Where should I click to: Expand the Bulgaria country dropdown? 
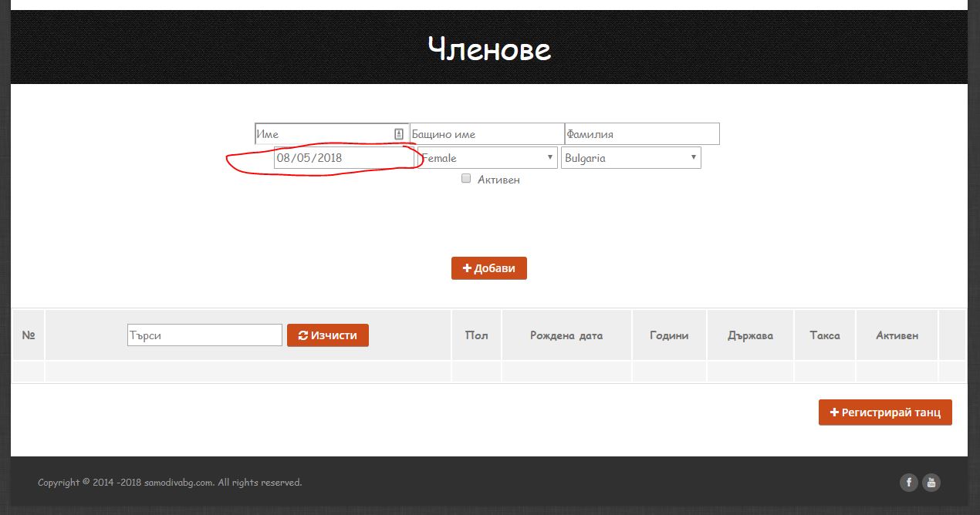[630, 158]
